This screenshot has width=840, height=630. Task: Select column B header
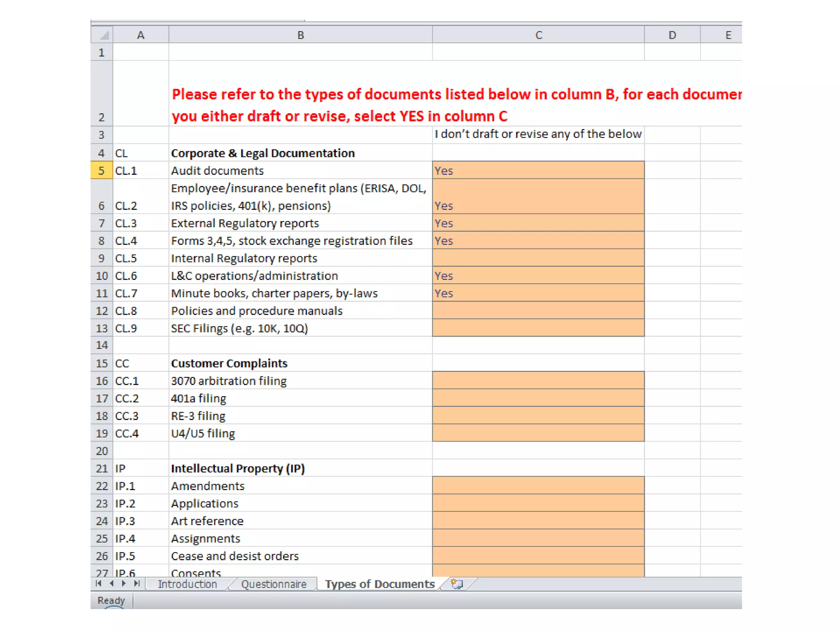pyautogui.click(x=300, y=35)
